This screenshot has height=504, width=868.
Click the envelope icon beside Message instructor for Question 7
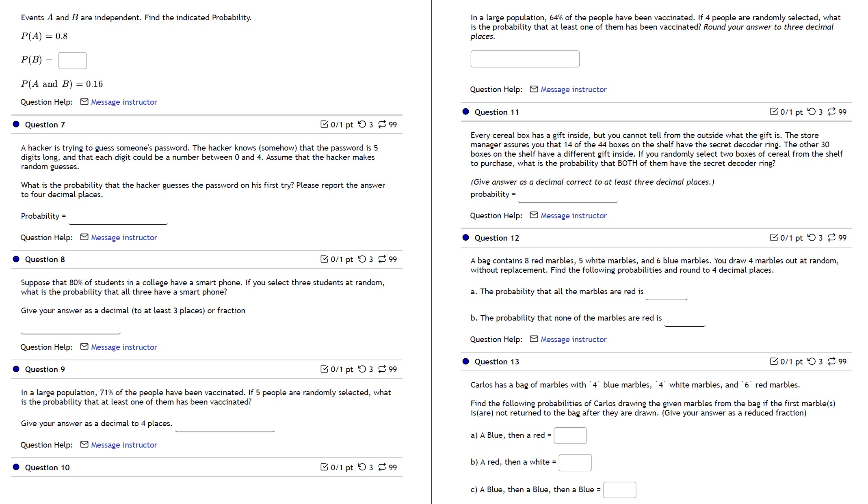(83, 237)
